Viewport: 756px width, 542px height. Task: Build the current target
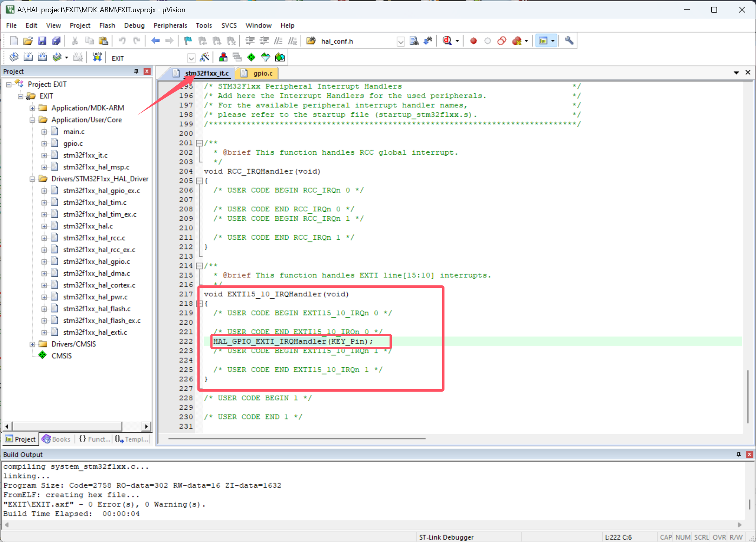pos(28,57)
